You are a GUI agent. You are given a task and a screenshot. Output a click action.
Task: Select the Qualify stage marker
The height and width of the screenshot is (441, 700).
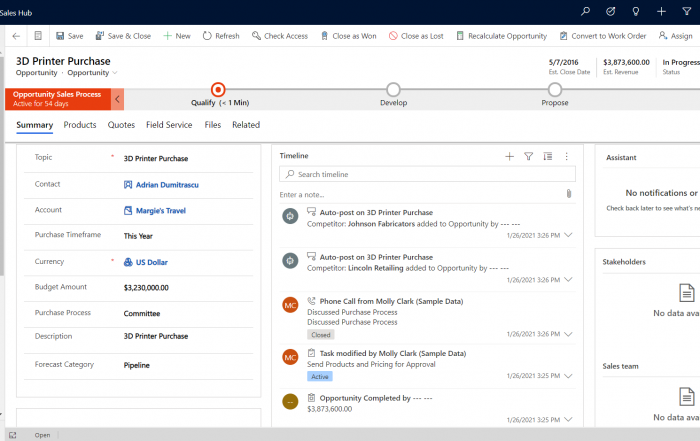(218, 90)
